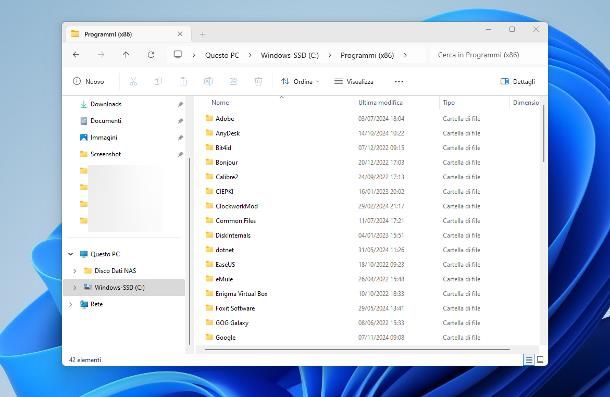Add a new tab with plus button
Screen dimensions: 610x397
pos(203,35)
